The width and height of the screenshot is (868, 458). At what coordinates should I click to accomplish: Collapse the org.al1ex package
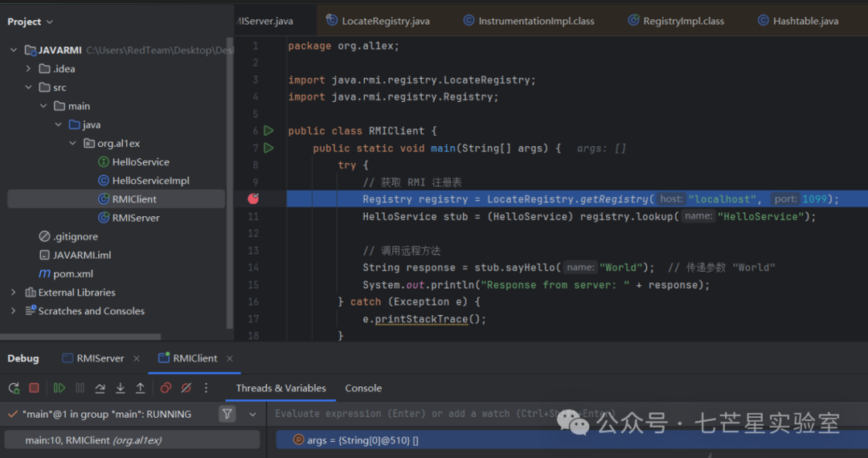coord(72,143)
